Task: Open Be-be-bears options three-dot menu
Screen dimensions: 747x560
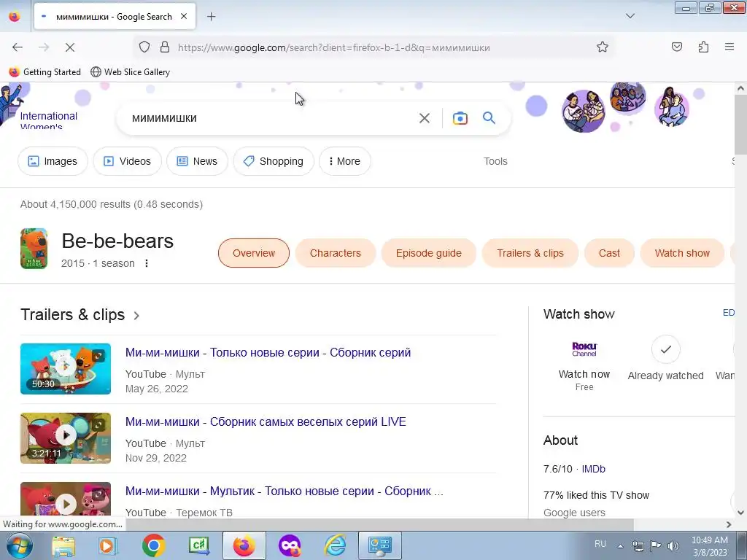Action: tap(147, 263)
